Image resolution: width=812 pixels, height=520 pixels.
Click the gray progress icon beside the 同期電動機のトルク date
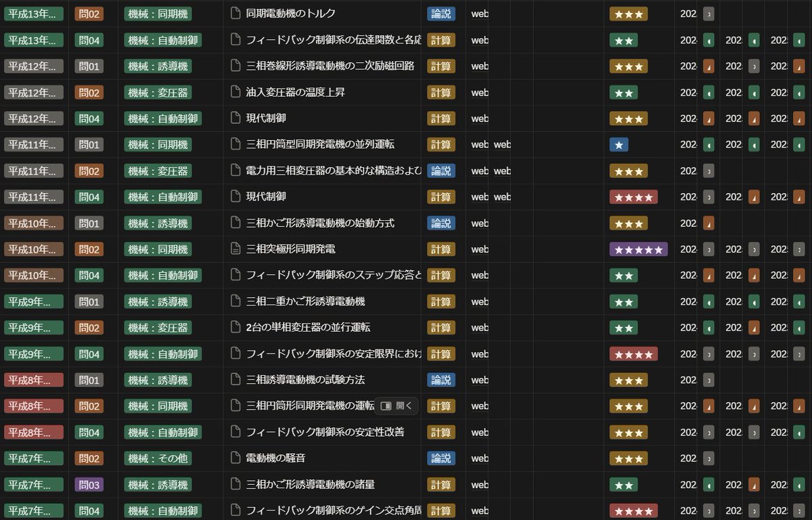tap(708, 14)
